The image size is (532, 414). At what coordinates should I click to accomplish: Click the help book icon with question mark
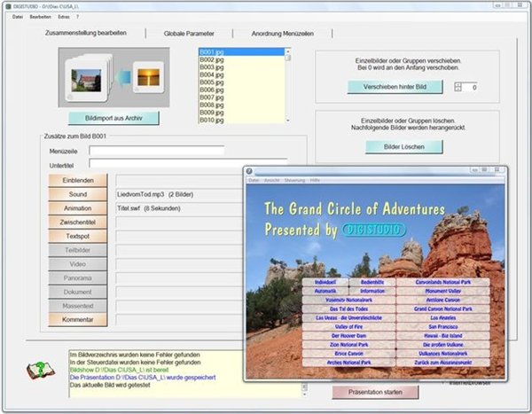pyautogui.click(x=40, y=370)
